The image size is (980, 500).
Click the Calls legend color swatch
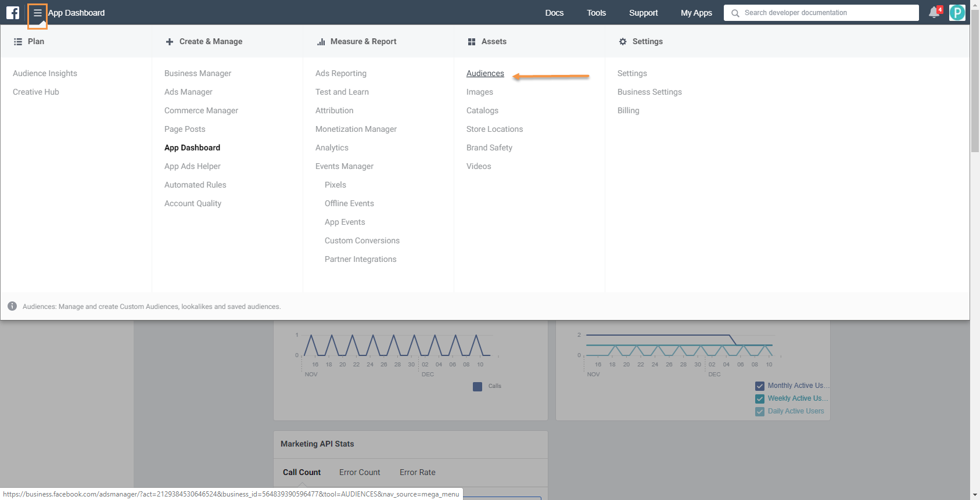click(x=478, y=387)
